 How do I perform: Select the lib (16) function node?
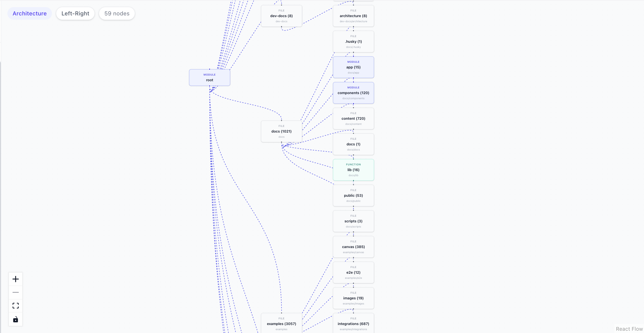(353, 170)
